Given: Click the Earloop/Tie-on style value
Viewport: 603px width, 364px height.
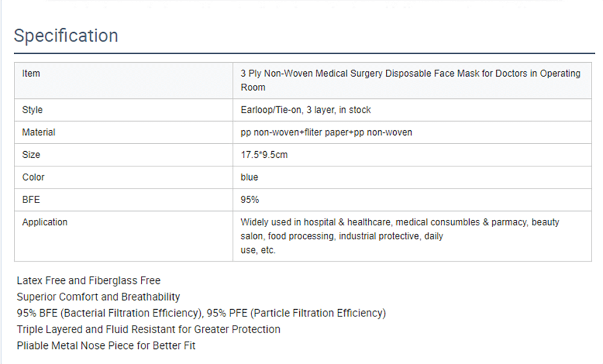Looking at the screenshot, I should (306, 110).
